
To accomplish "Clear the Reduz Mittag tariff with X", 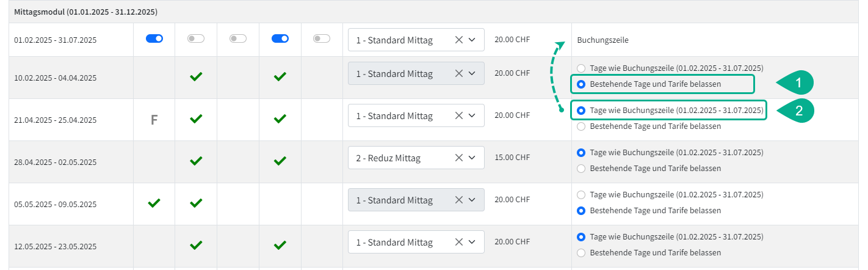I will (459, 158).
